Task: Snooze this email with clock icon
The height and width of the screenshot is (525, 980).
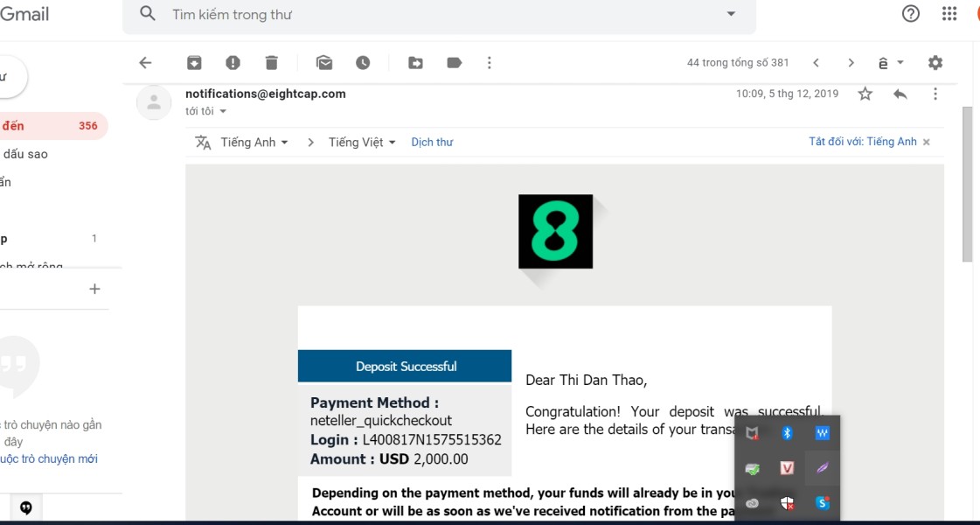Action: coord(363,63)
